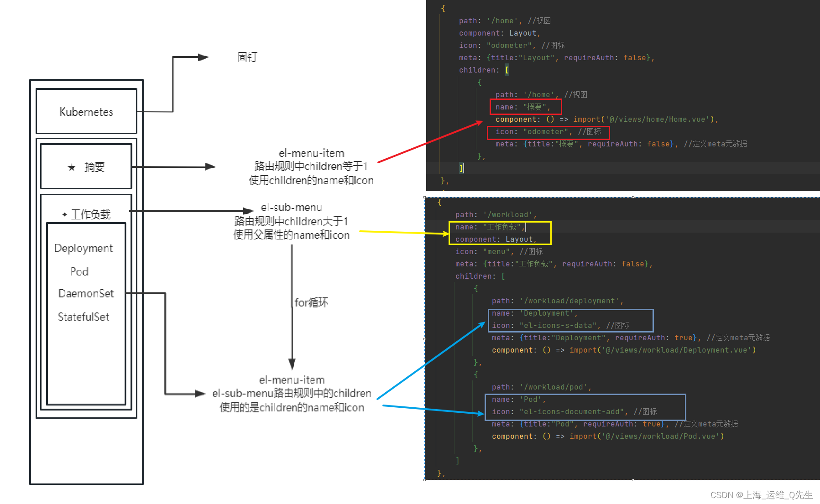Click the yellow highlight box around 工作负载 name
Image resolution: width=820 pixels, height=504 pixels.
pos(500,233)
